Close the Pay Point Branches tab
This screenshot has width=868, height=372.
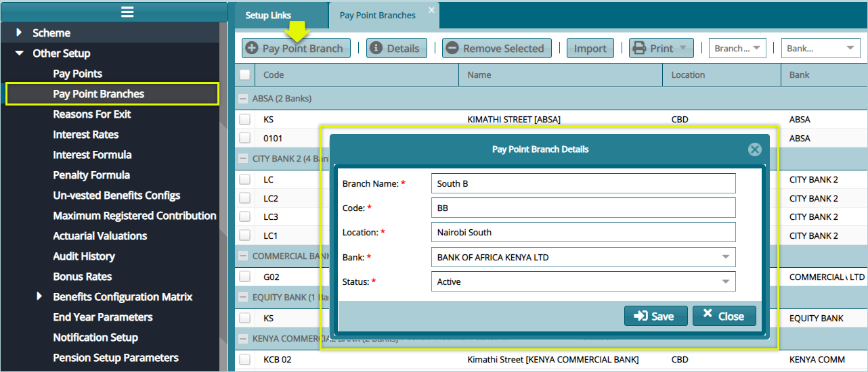point(431,10)
